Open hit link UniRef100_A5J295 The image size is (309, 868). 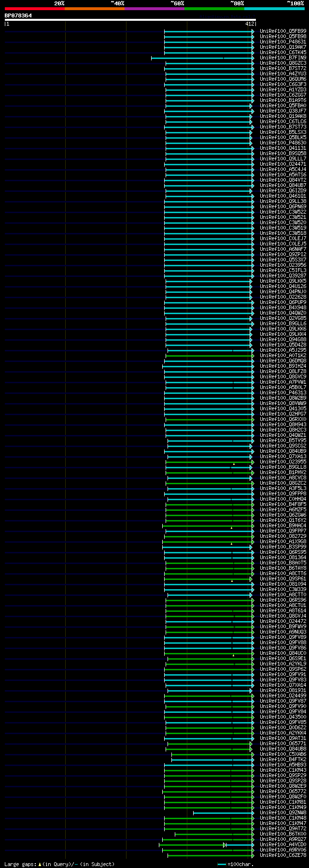click(283, 350)
